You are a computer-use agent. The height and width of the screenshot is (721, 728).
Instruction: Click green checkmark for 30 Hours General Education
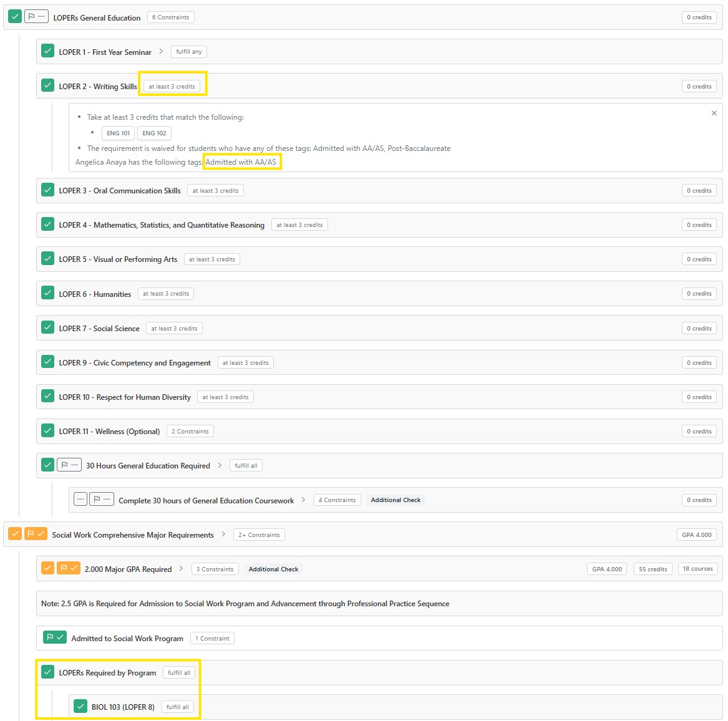point(48,465)
